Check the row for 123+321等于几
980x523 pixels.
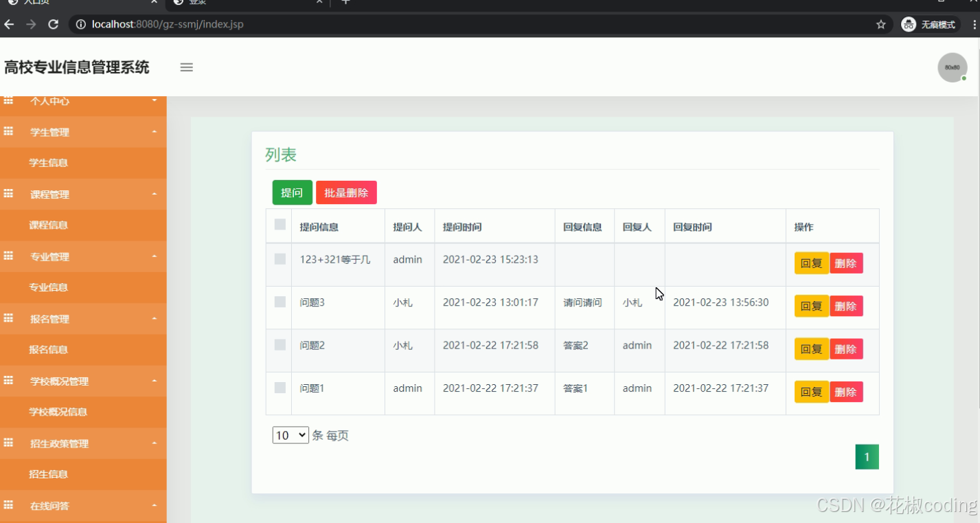[280, 258]
